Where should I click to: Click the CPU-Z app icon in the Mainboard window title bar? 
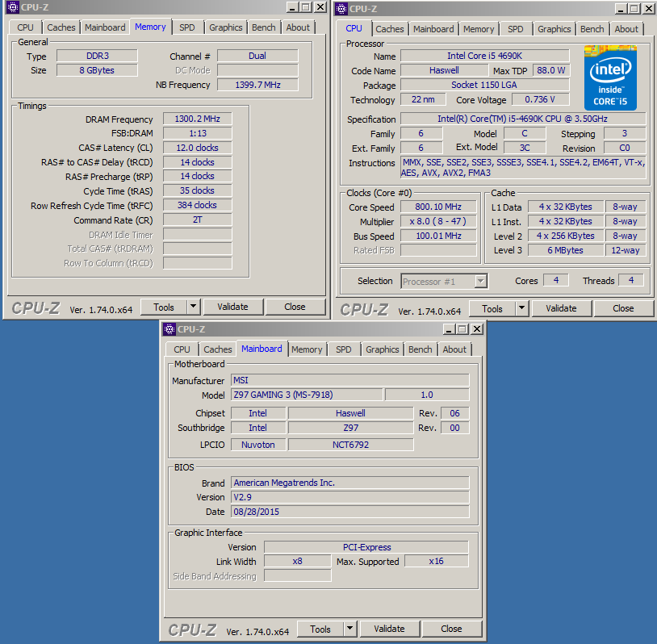pyautogui.click(x=169, y=329)
